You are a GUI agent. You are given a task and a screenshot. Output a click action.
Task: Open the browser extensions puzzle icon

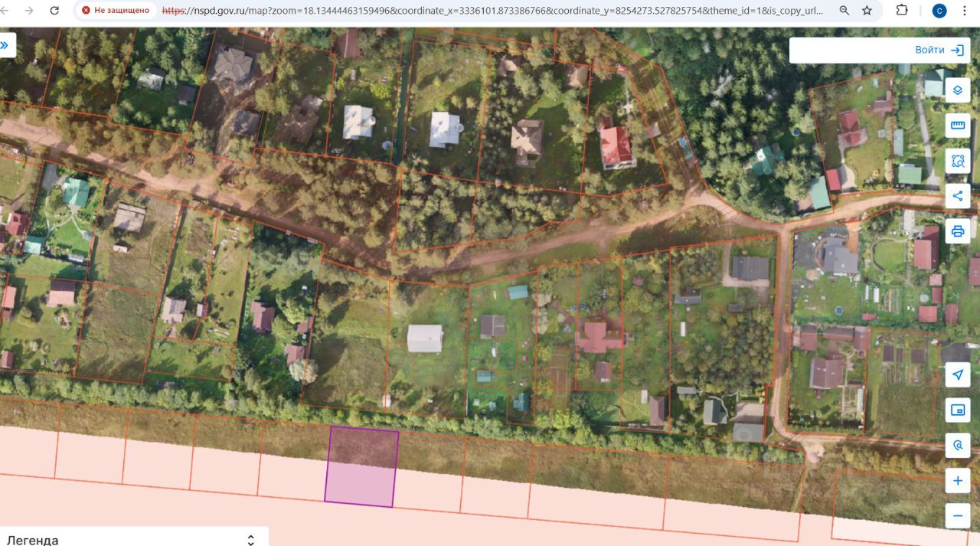(902, 11)
